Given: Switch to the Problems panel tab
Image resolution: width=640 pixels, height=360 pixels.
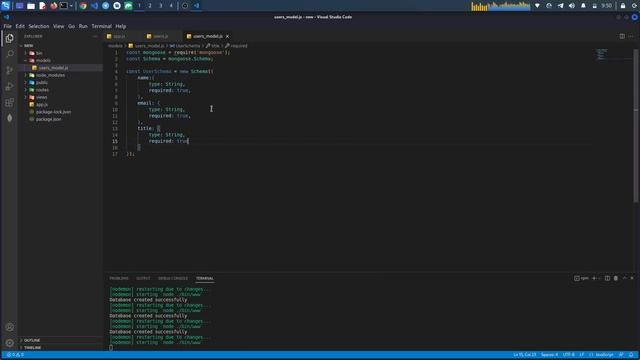Looking at the screenshot, I should [x=119, y=278].
